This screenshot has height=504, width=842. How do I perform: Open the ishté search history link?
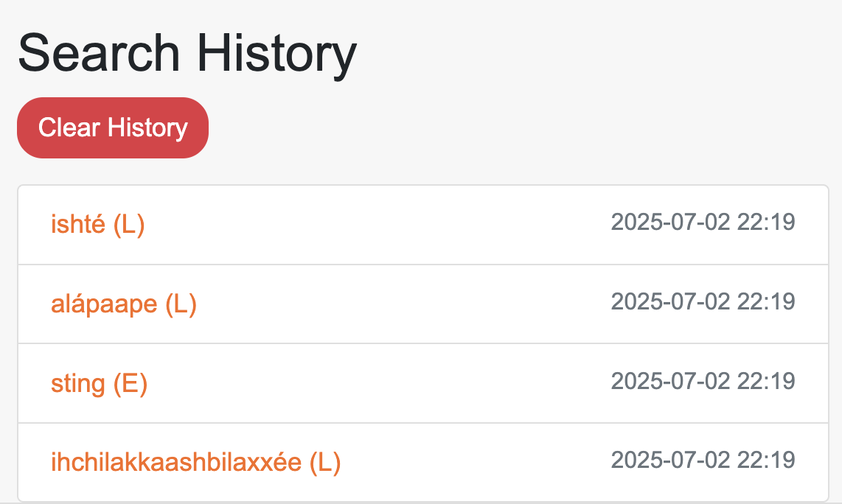(80, 224)
